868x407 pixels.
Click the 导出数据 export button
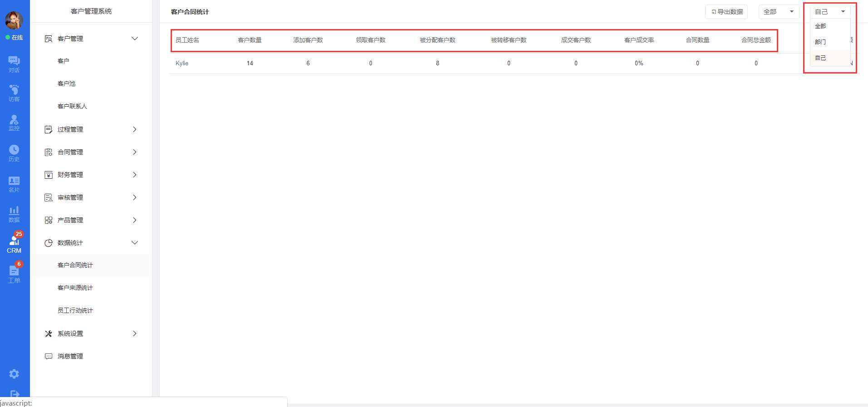[726, 12]
